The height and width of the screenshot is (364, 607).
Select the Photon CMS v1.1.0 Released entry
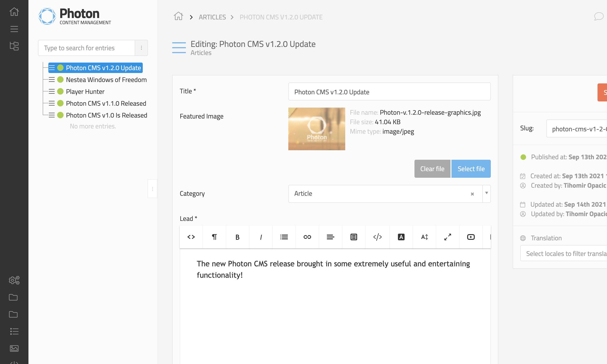pos(106,103)
